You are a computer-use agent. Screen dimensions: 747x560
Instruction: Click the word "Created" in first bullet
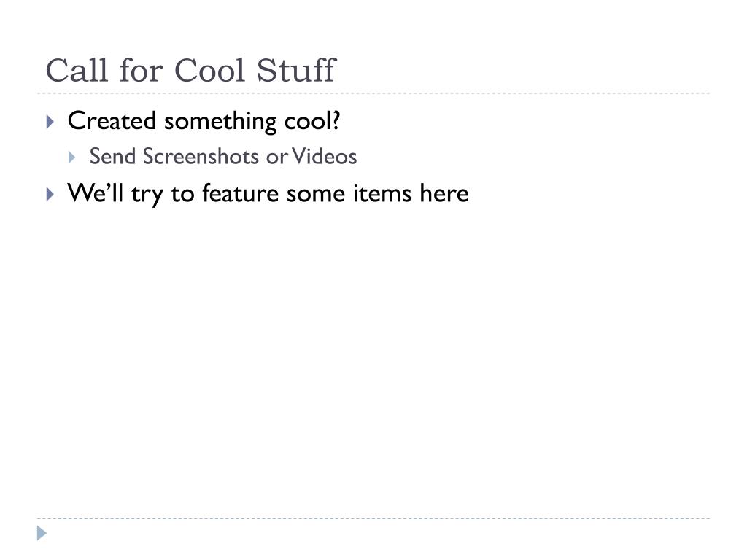[x=112, y=120]
